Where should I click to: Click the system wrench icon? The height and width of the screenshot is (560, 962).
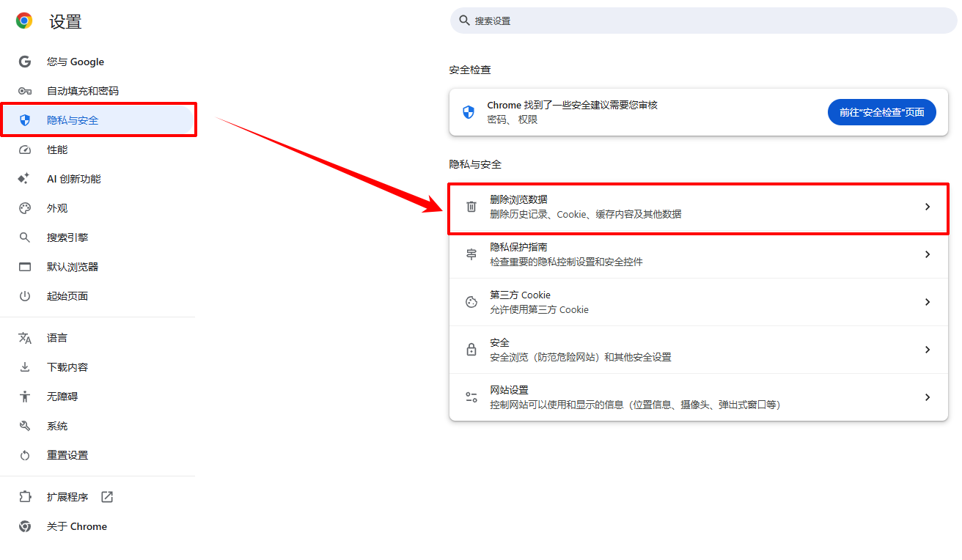(25, 426)
